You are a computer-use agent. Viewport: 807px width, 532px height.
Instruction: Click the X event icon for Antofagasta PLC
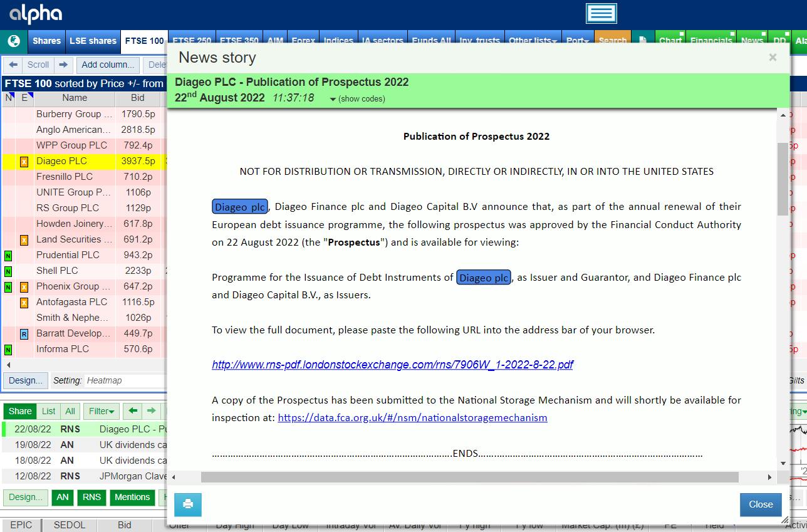(24, 303)
